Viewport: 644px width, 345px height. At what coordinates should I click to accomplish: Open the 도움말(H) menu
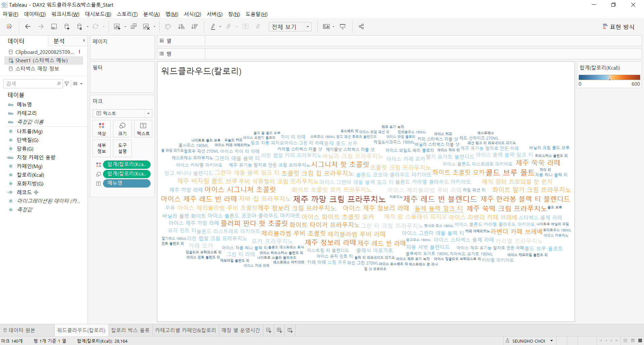[x=257, y=14]
